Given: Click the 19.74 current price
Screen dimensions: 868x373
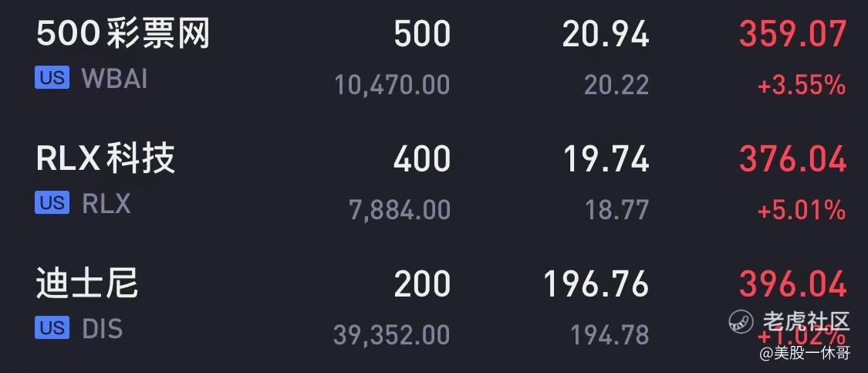Looking at the screenshot, I should click(605, 159).
